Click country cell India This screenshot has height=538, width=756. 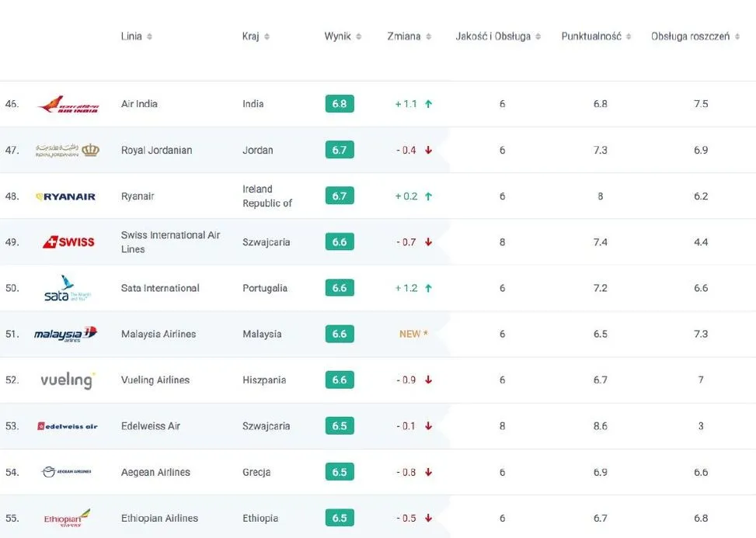tap(253, 104)
